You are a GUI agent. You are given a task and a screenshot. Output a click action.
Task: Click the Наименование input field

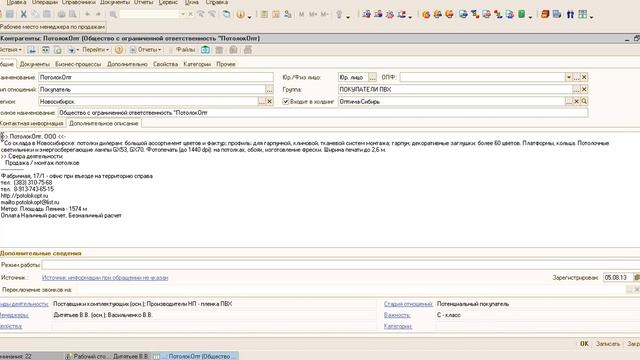click(156, 77)
